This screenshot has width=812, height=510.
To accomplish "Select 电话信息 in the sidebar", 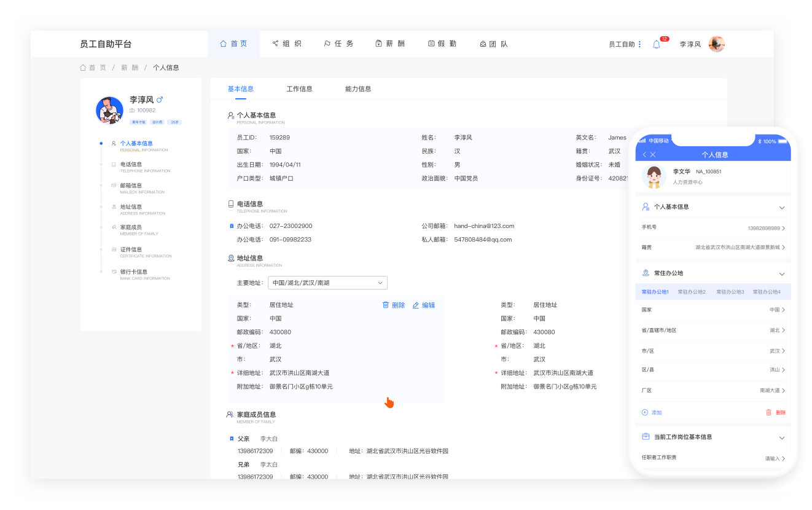I will coord(131,165).
